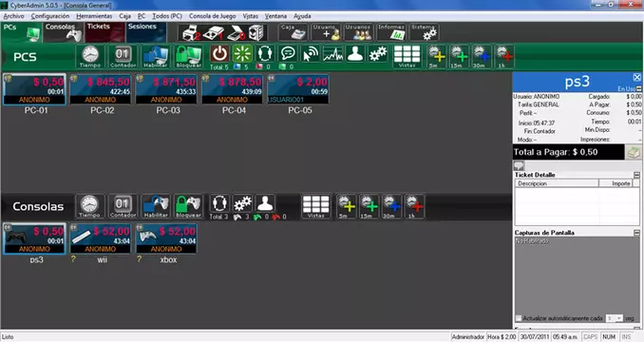Select the PC-05 station thumbnail
This screenshot has width=644, height=342.
click(x=298, y=88)
